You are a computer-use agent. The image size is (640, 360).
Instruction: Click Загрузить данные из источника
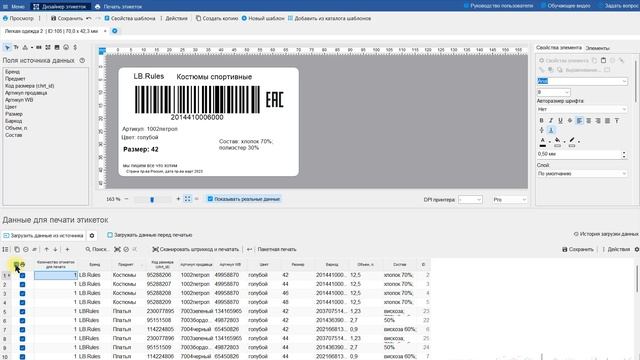(x=43, y=236)
